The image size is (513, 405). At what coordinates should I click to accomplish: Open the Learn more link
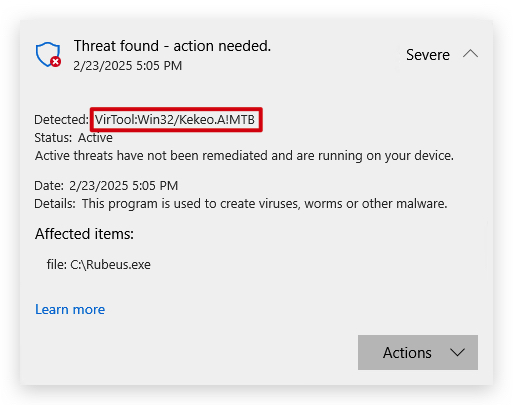(x=70, y=309)
